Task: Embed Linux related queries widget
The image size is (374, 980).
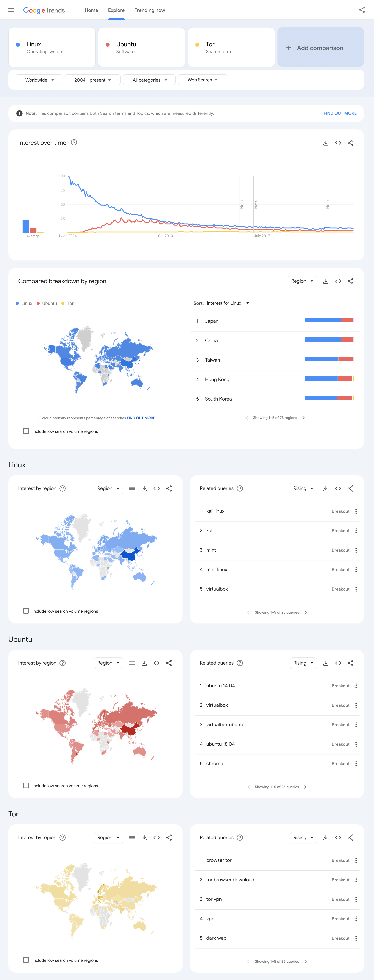Action: tap(338, 488)
